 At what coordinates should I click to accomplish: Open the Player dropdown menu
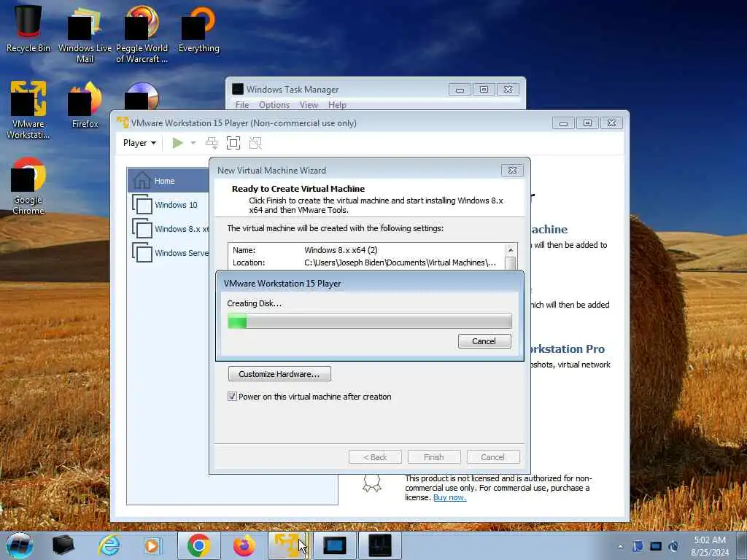[139, 143]
